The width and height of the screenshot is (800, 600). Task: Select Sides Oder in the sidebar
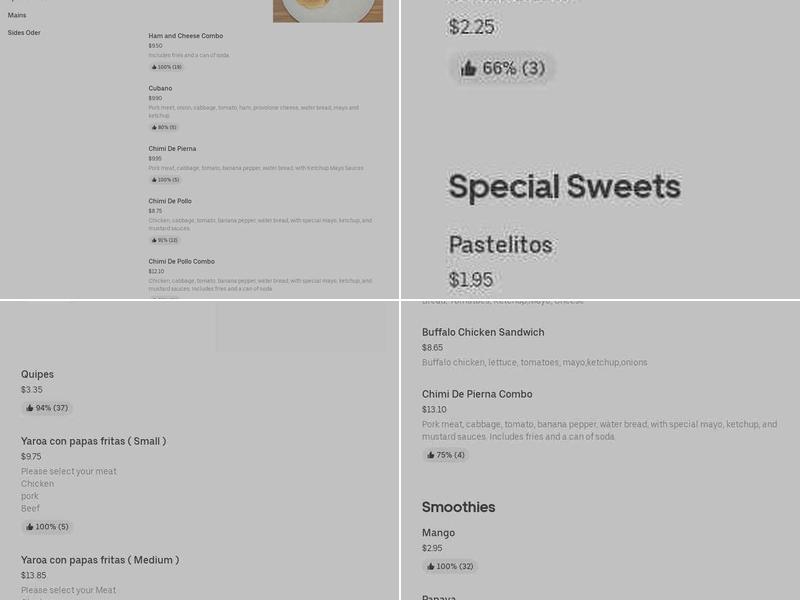pos(22,32)
